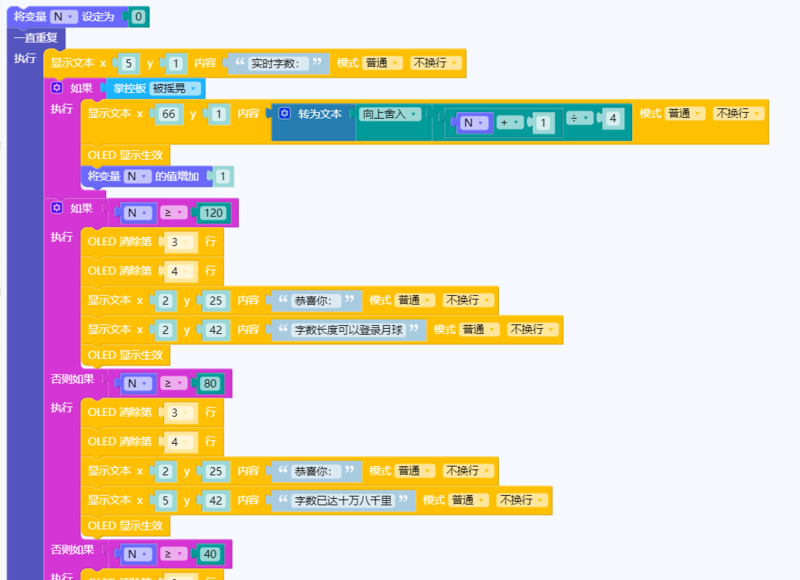Edit the 字数已达十万八千里 text field
800x580 pixels.
341,500
